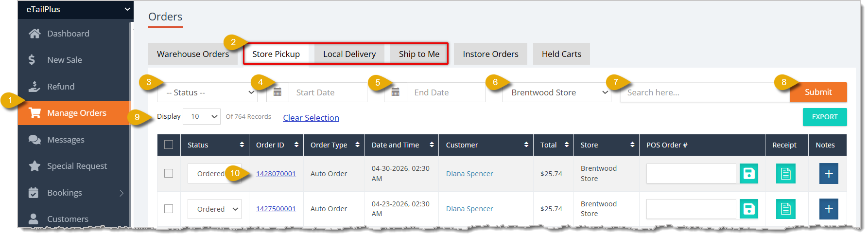Click the New Sale dollar icon
Image resolution: width=868 pixels, height=237 pixels.
tap(32, 60)
